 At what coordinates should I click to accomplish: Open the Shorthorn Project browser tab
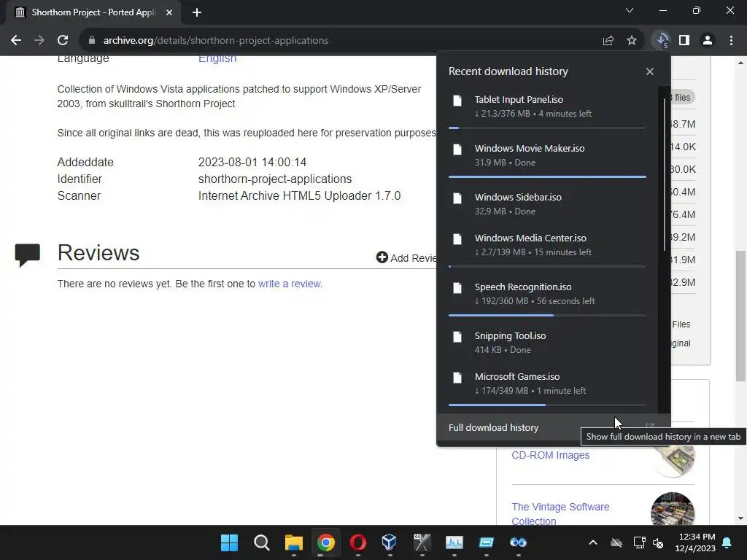coord(93,12)
